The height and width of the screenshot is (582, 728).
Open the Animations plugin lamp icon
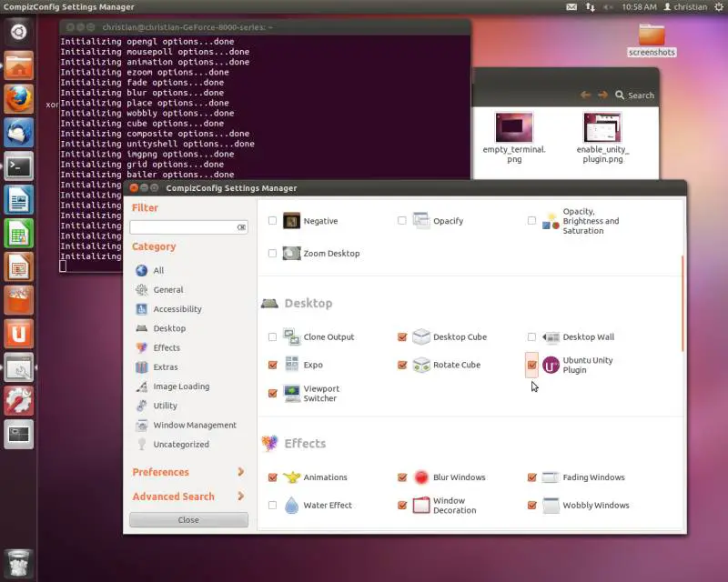[x=291, y=477]
